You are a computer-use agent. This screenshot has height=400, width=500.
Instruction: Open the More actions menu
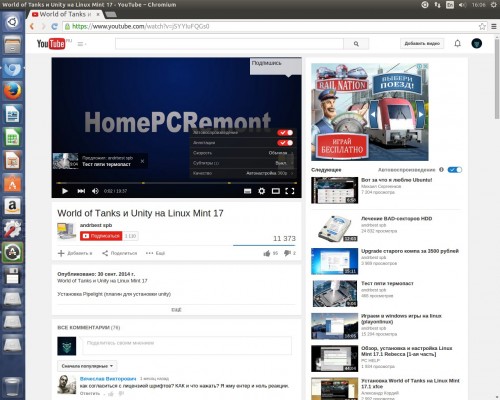(x=155, y=253)
